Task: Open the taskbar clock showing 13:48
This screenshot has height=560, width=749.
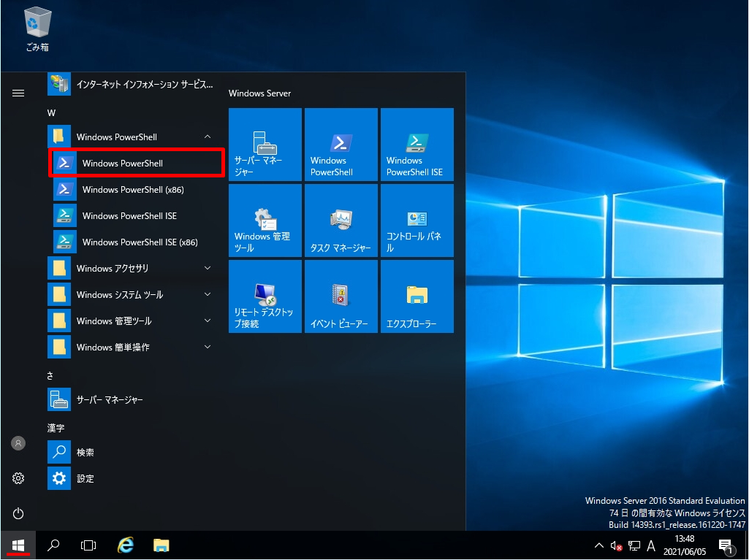Action: point(685,545)
